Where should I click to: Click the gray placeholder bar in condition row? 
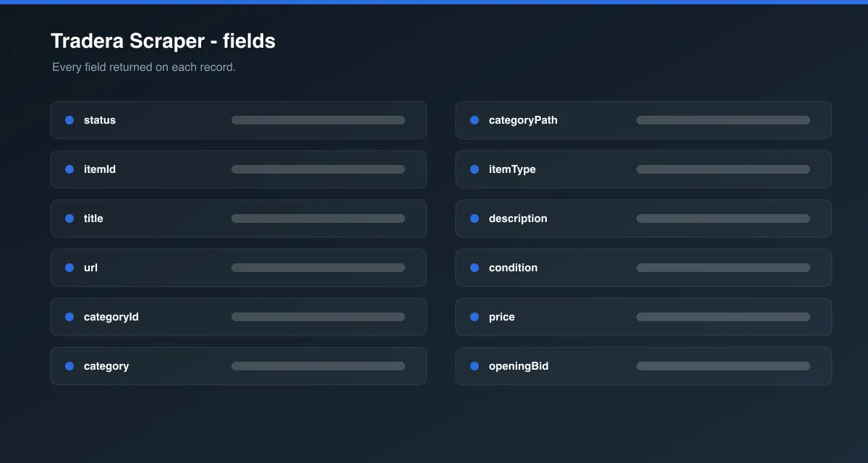click(x=723, y=268)
